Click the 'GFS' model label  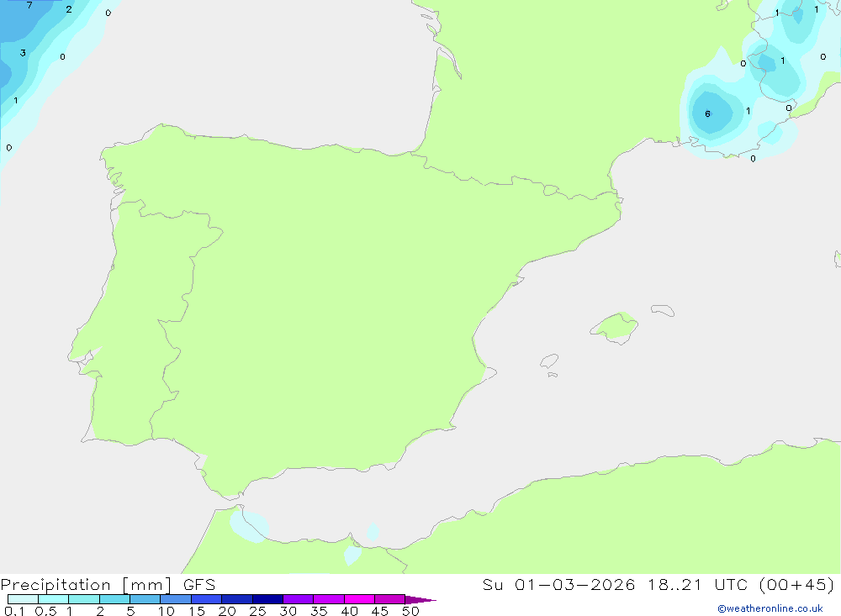199,585
